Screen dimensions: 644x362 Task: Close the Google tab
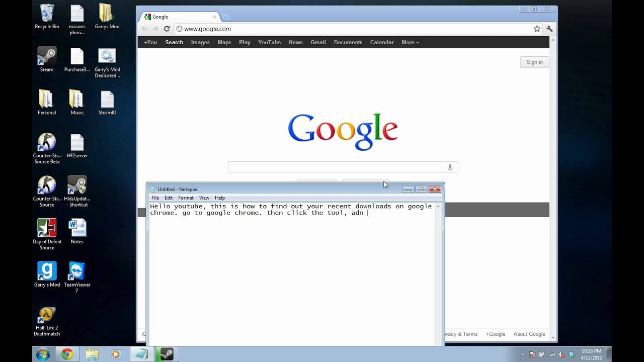point(214,17)
